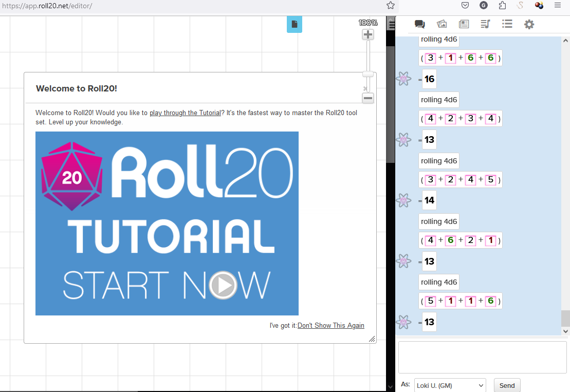This screenshot has height=392, width=570.
Task: Open the browser extensions puzzle icon
Action: coord(502,6)
